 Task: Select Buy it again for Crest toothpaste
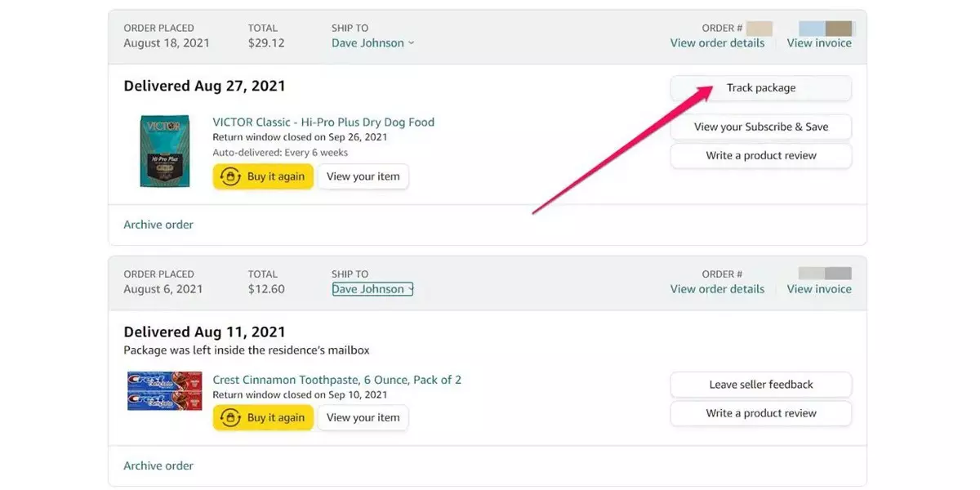click(x=262, y=416)
